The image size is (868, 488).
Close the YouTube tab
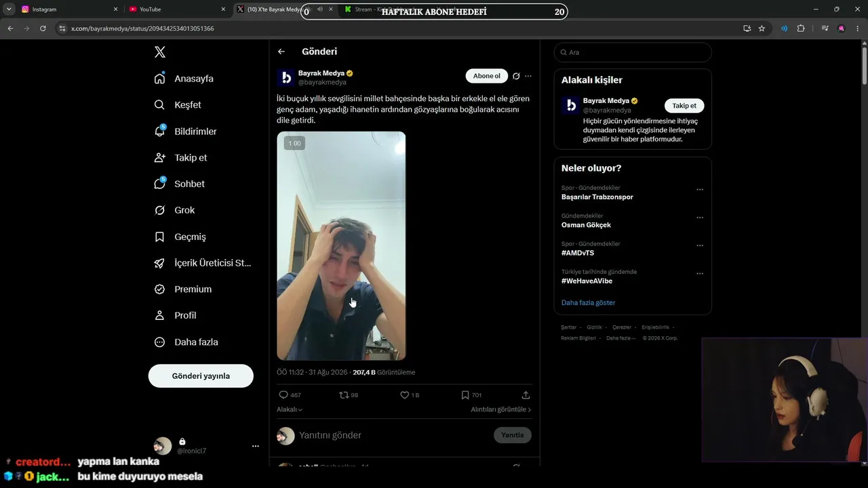click(x=223, y=9)
